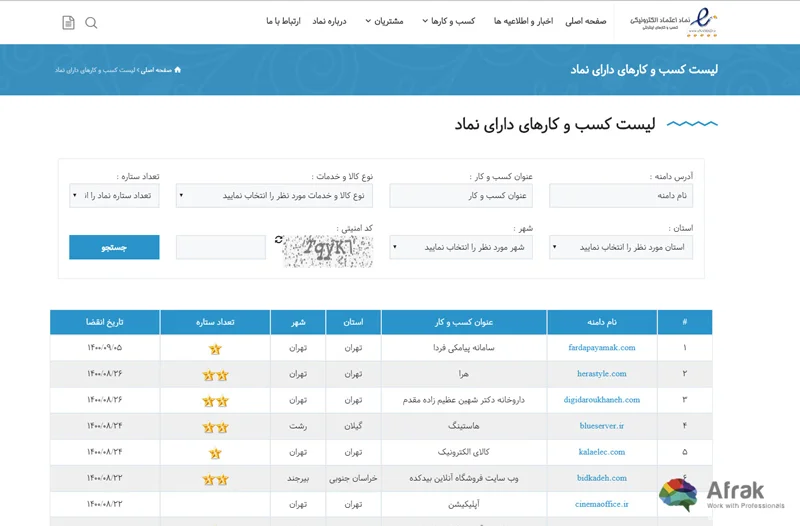
Task: Click the document icon in header
Action: 68,22
